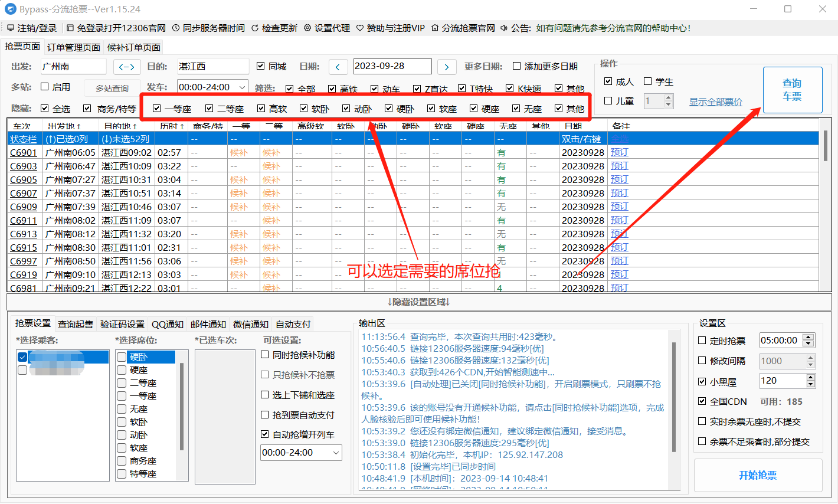
Task: Increase the 儿童 child count stepper
Action: (668, 99)
